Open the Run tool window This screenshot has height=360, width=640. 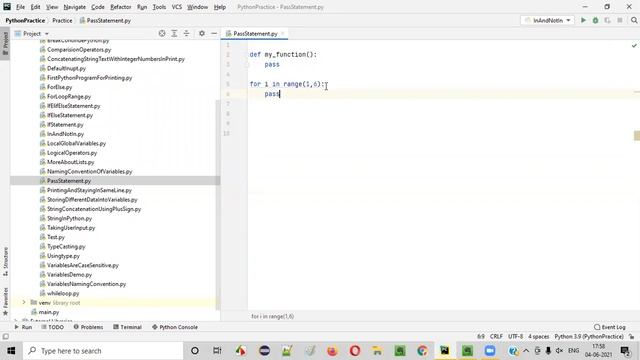(23, 327)
